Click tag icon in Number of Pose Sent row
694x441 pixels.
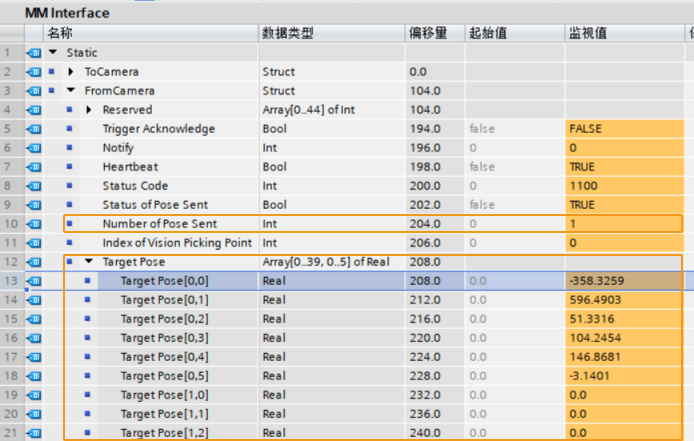34,224
